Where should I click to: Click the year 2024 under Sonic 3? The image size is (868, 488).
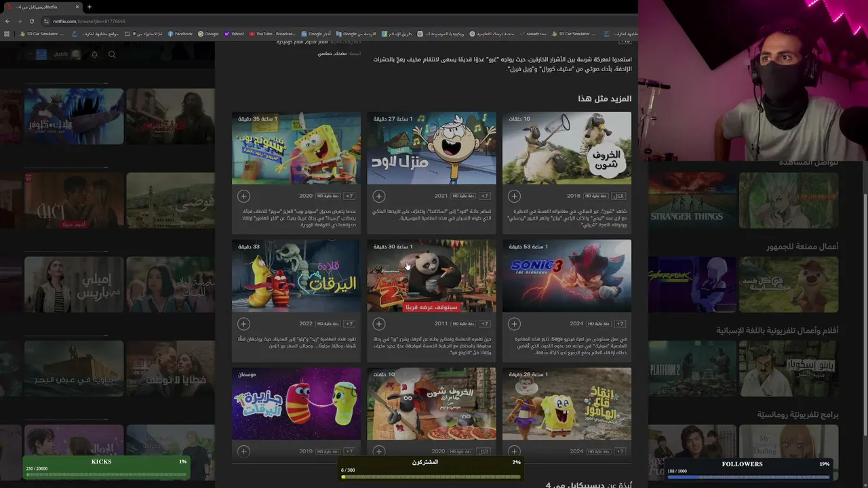click(x=576, y=324)
